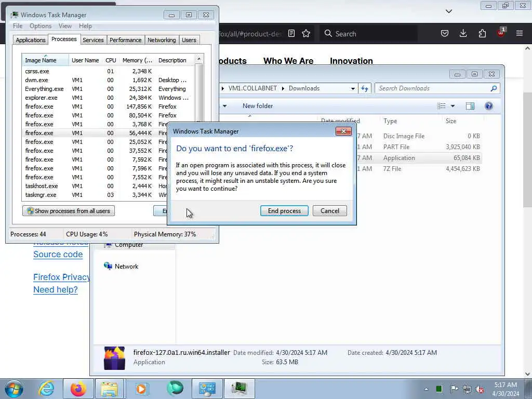Sort processes by User Name column
The width and height of the screenshot is (532, 399).
tap(85, 60)
